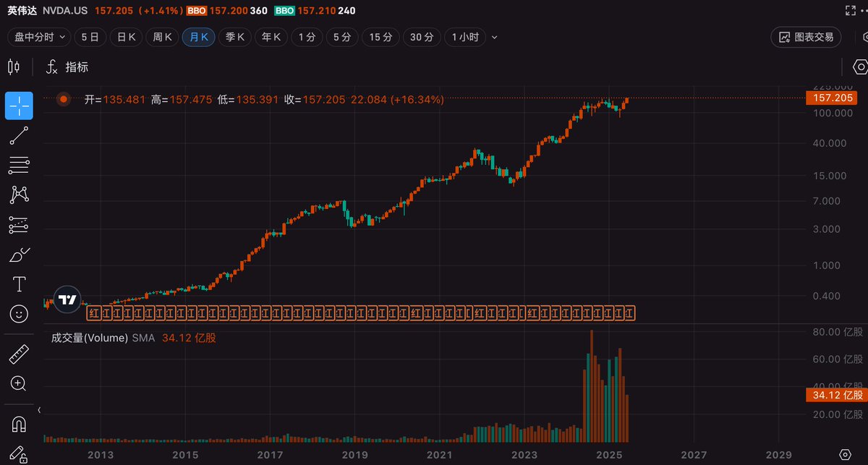
Task: Switch to the 年K yearly candles
Action: (271, 37)
